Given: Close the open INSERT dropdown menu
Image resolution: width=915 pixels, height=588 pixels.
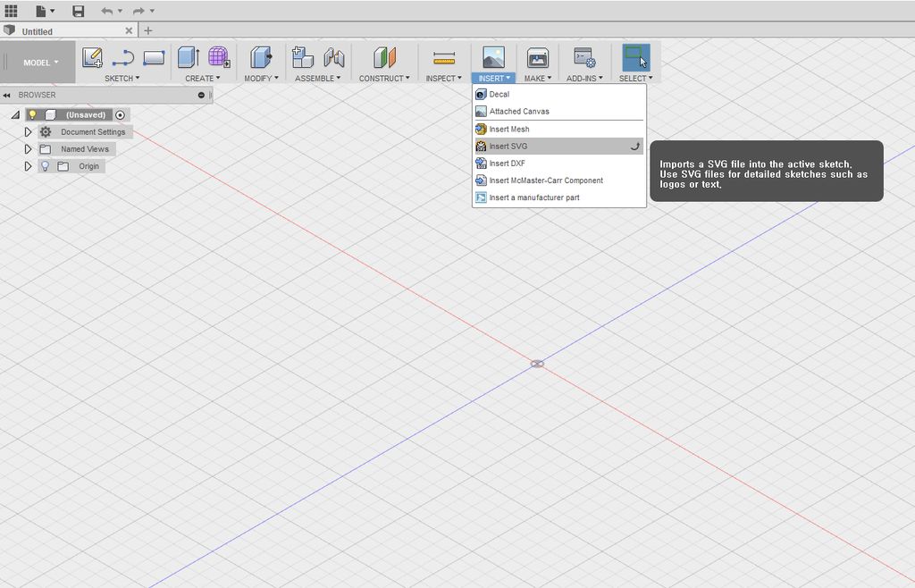Looking at the screenshot, I should 493,78.
